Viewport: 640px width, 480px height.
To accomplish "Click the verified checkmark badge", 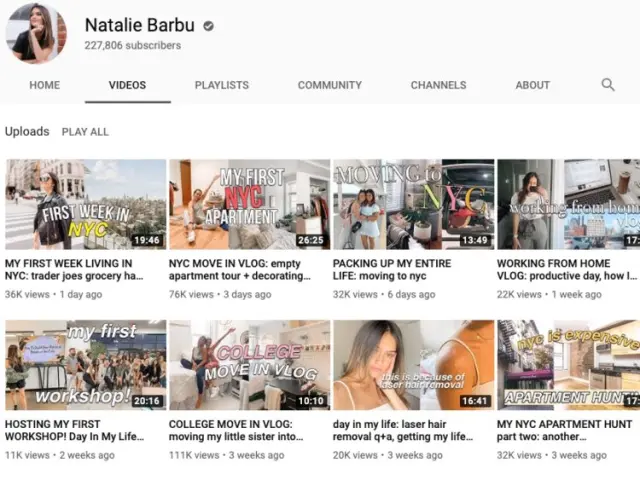I will (x=208, y=25).
